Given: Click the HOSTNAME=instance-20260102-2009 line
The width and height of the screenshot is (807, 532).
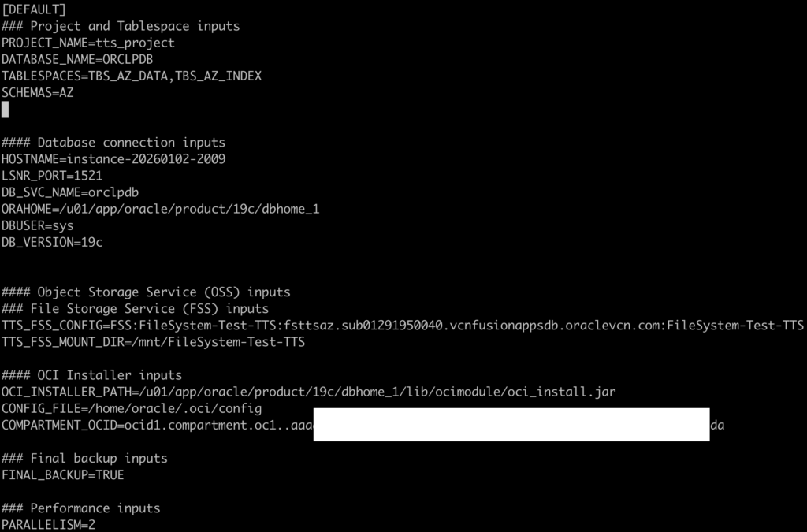Looking at the screenshot, I should click(x=113, y=159).
